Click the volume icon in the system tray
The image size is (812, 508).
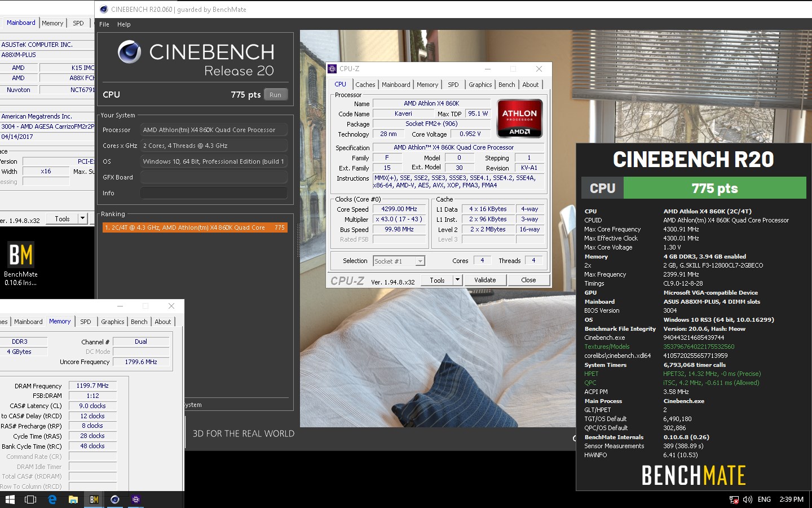748,500
